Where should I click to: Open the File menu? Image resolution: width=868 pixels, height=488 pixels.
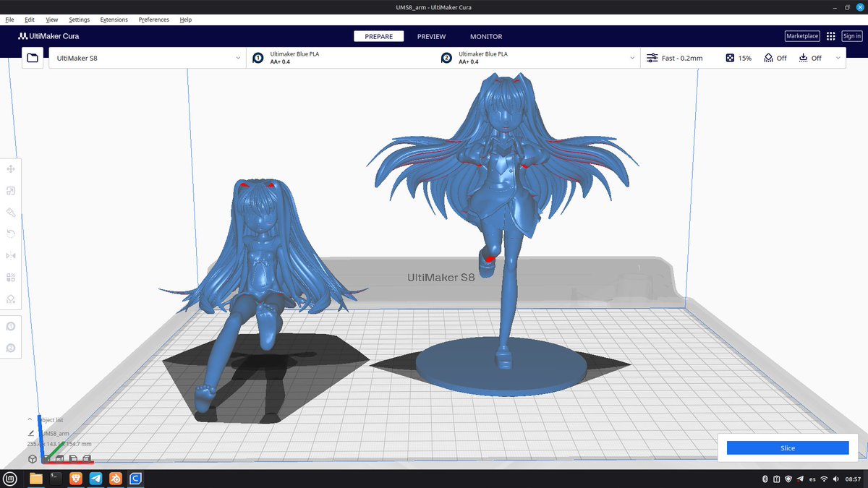pos(9,20)
